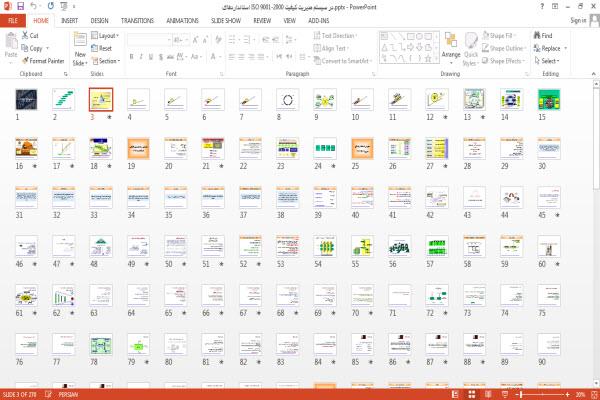Open the font name combo box
Image resolution: width=600 pixels, height=400 pixels.
[149, 40]
